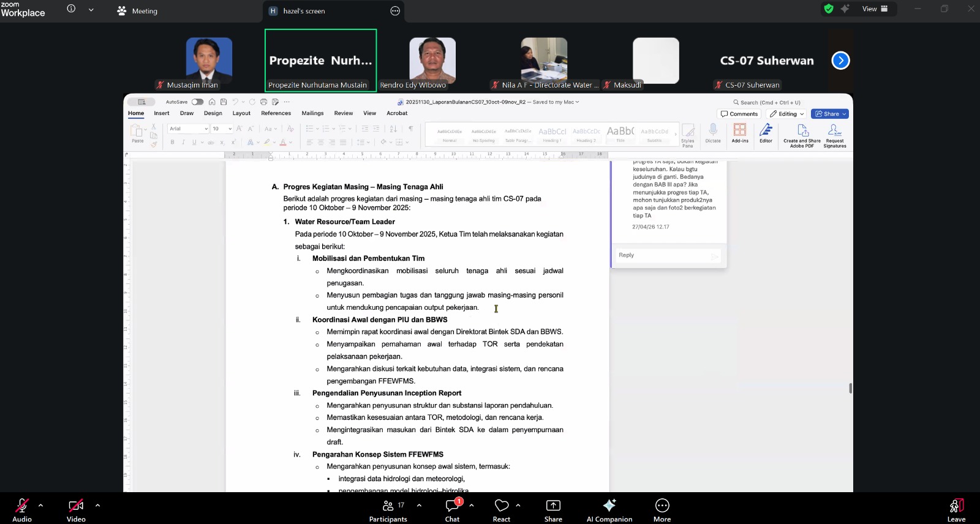
Task: Expand the Zoom Audio options caret
Action: point(41,506)
